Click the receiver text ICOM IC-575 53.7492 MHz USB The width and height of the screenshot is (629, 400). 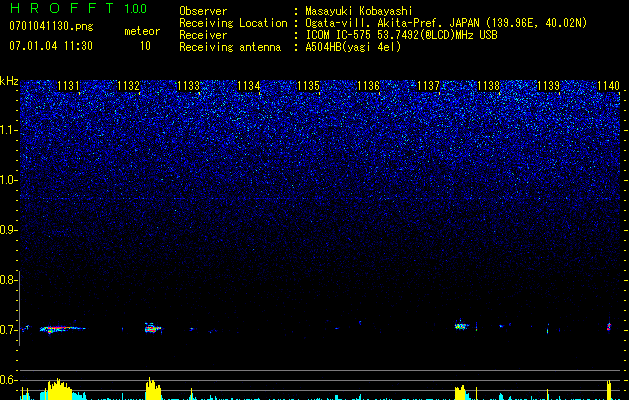pyautogui.click(x=401, y=35)
